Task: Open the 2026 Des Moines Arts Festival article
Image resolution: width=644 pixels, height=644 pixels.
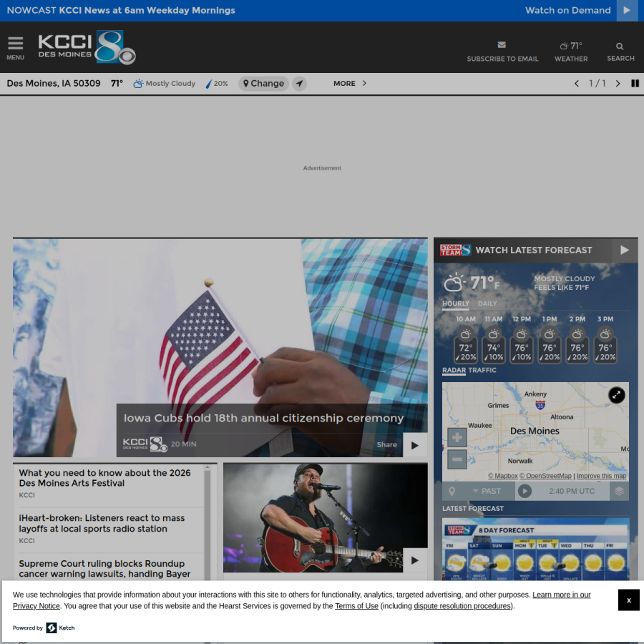Action: click(104, 478)
